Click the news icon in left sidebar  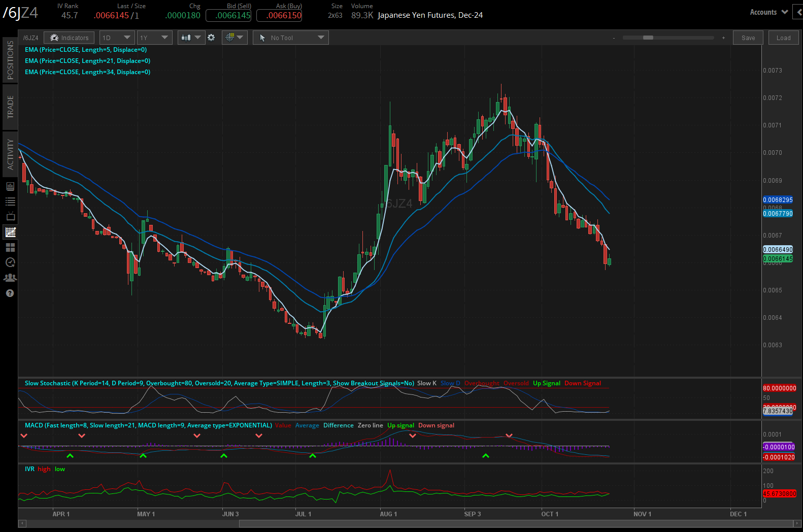tap(10, 186)
